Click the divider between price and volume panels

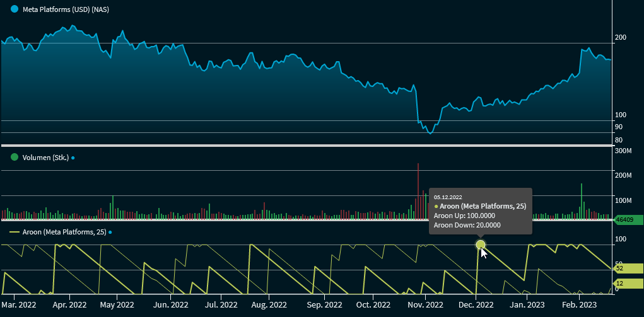[306, 146]
